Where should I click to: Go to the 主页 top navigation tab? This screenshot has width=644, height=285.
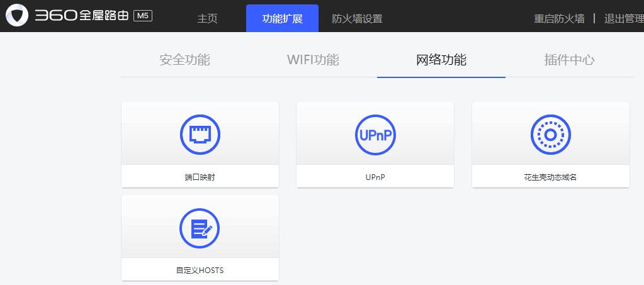point(207,18)
